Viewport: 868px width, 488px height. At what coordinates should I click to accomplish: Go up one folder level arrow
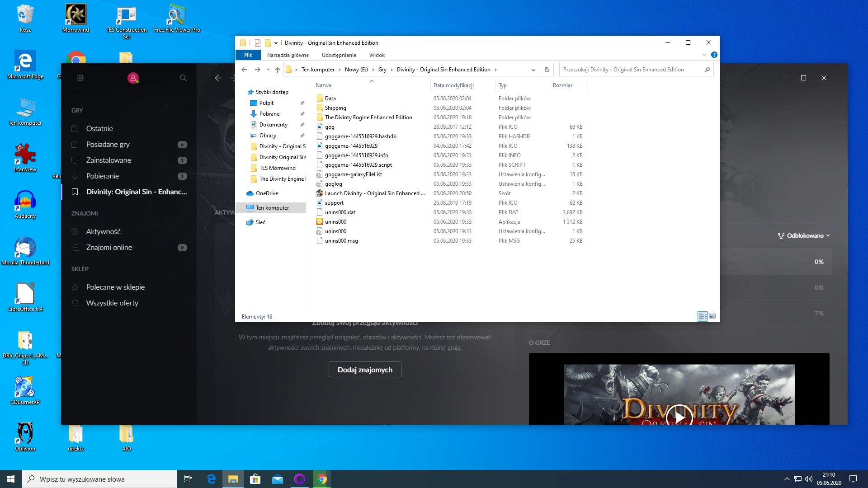pyautogui.click(x=278, y=70)
